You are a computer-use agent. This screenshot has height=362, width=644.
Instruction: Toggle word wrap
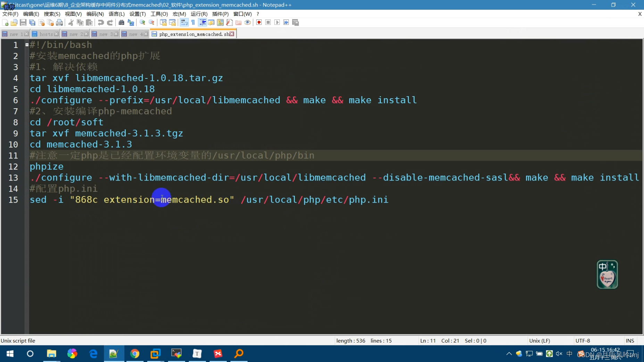184,22
